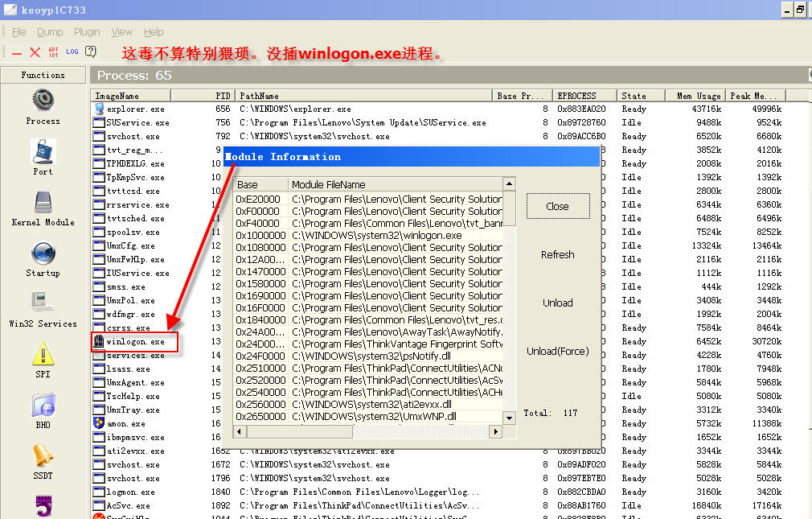Open the Dump menu
This screenshot has width=812, height=519.
pos(50,31)
